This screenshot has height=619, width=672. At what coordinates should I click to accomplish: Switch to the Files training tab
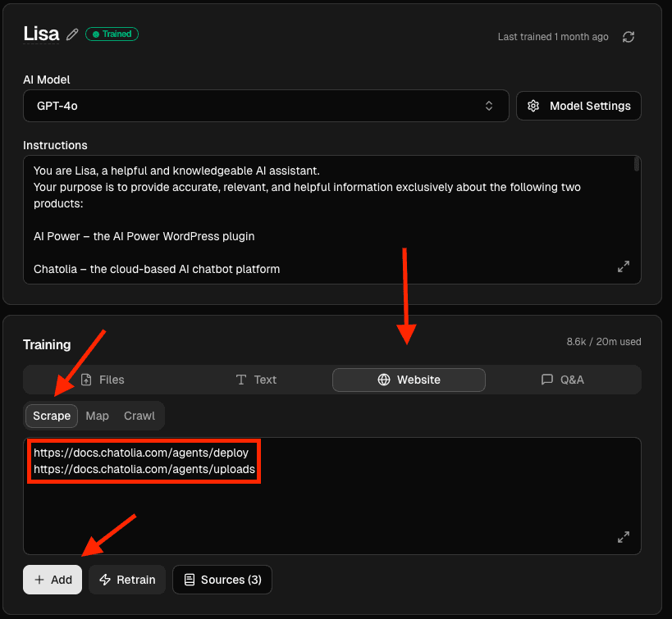[102, 380]
